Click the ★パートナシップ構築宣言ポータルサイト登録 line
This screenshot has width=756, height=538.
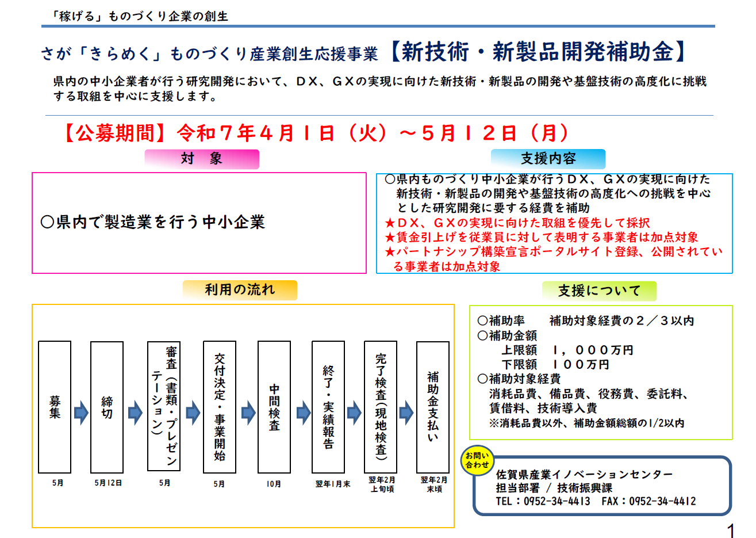point(554,259)
